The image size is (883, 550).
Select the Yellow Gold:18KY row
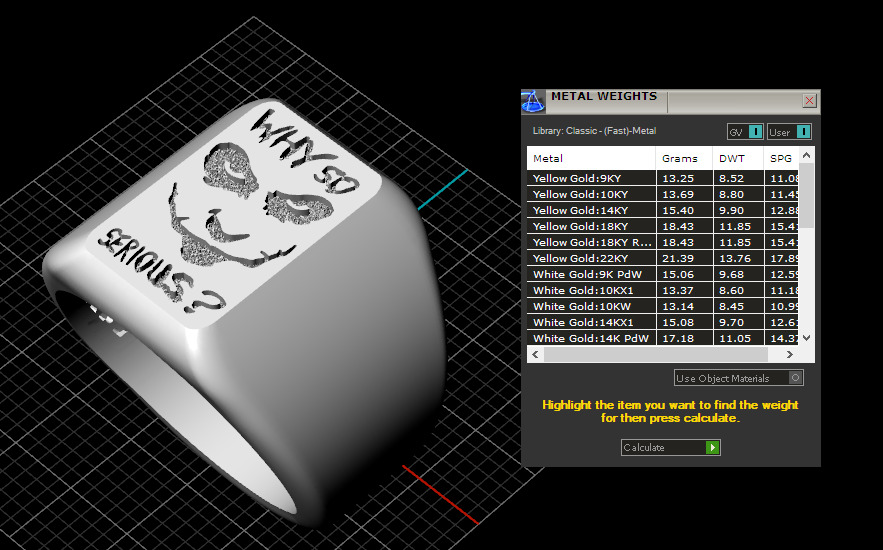(663, 226)
